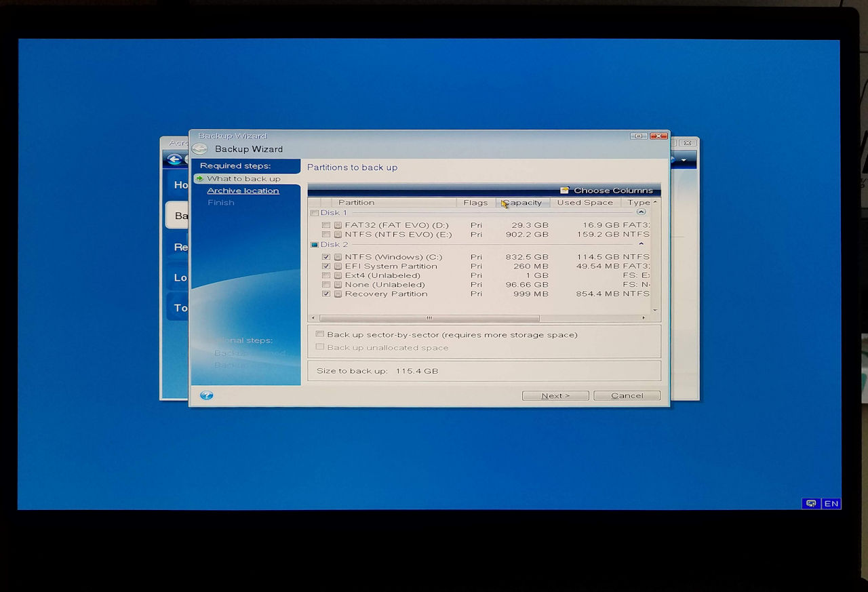Select the 'To' tab in the background window

[178, 308]
